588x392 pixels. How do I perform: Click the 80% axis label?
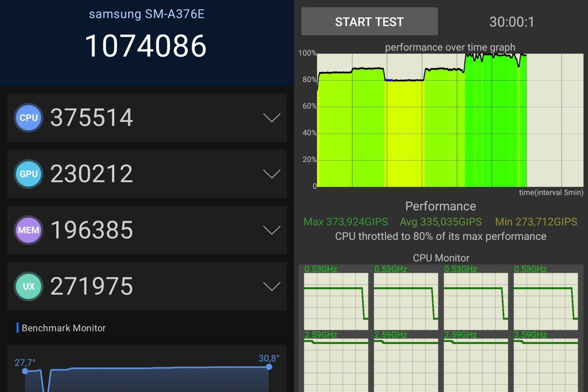[x=310, y=80]
